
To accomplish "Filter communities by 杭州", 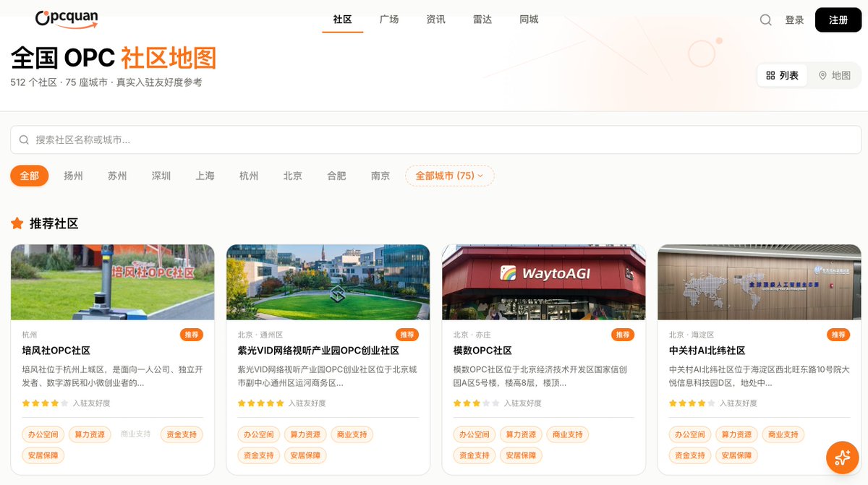I will [x=249, y=176].
